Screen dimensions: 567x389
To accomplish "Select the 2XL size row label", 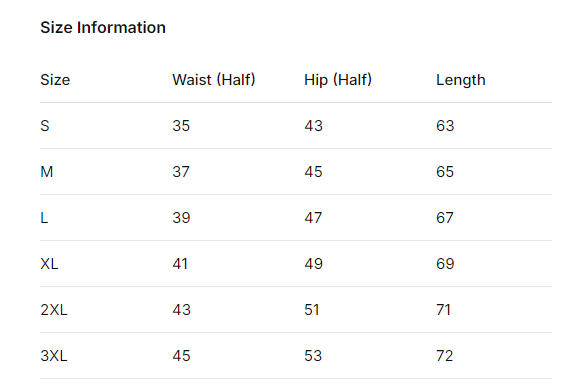I will pyautogui.click(x=54, y=310).
